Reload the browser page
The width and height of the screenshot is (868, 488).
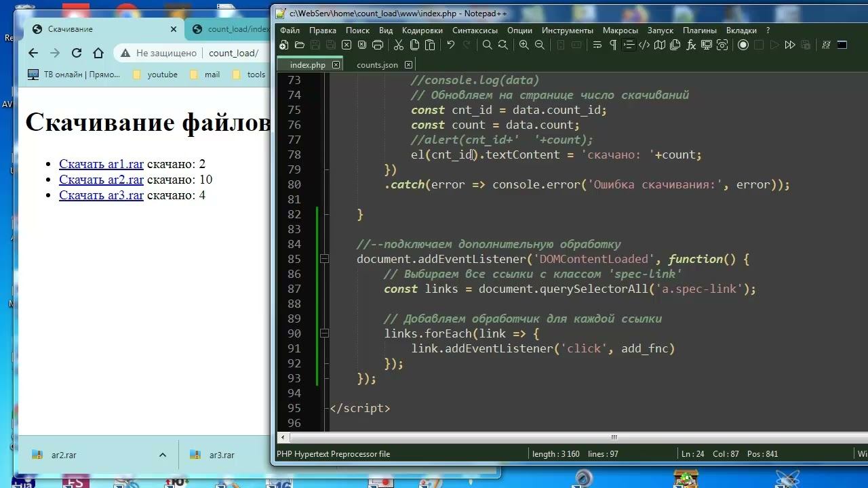77,53
